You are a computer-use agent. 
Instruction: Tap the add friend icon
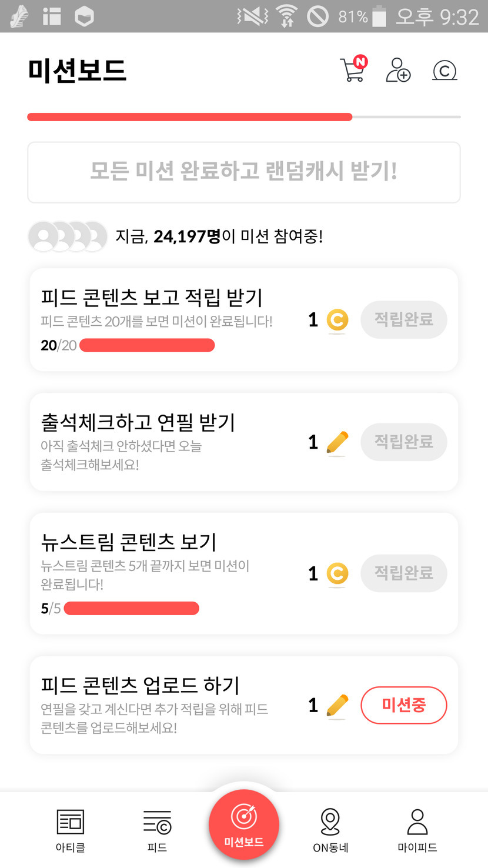tap(398, 71)
